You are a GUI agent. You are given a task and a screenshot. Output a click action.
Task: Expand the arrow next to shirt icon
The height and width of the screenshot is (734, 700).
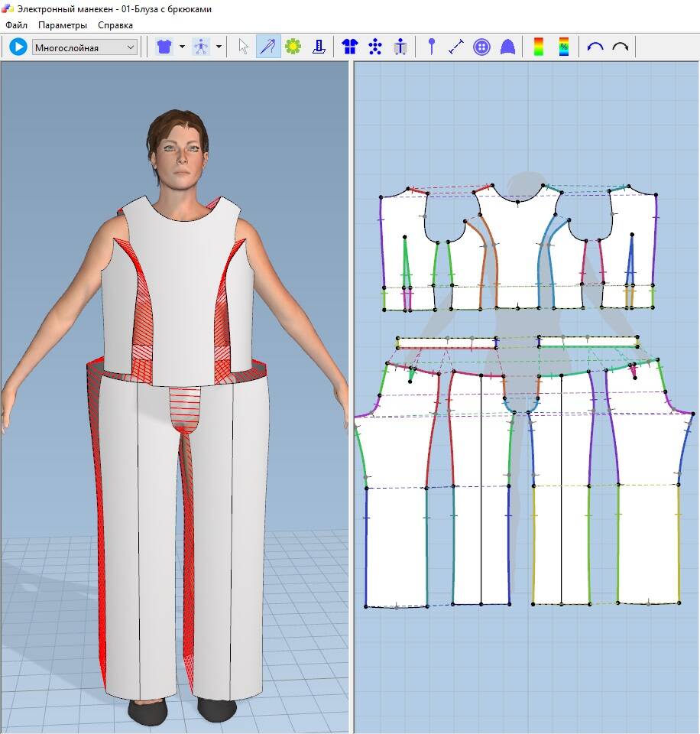[182, 47]
